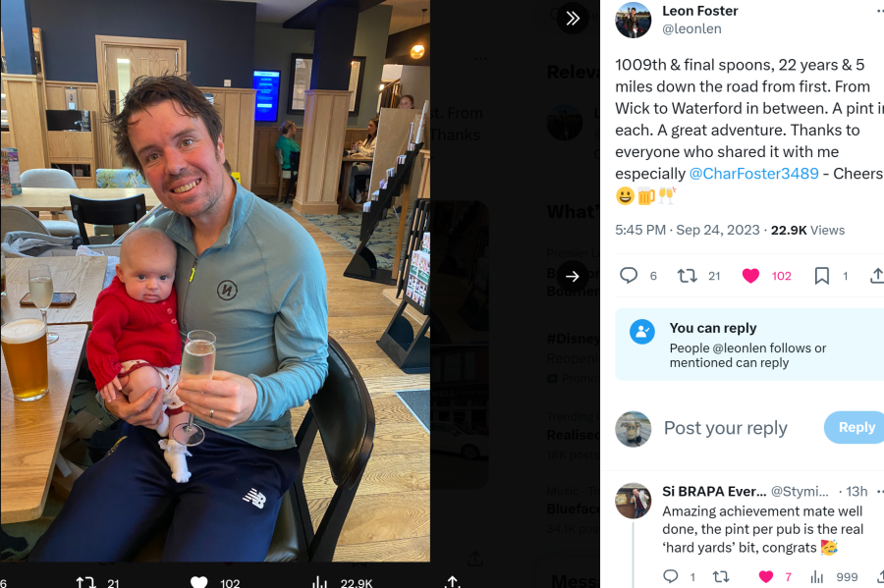
Task: Open the 22.9K Views stat on tweet
Action: [x=807, y=231]
